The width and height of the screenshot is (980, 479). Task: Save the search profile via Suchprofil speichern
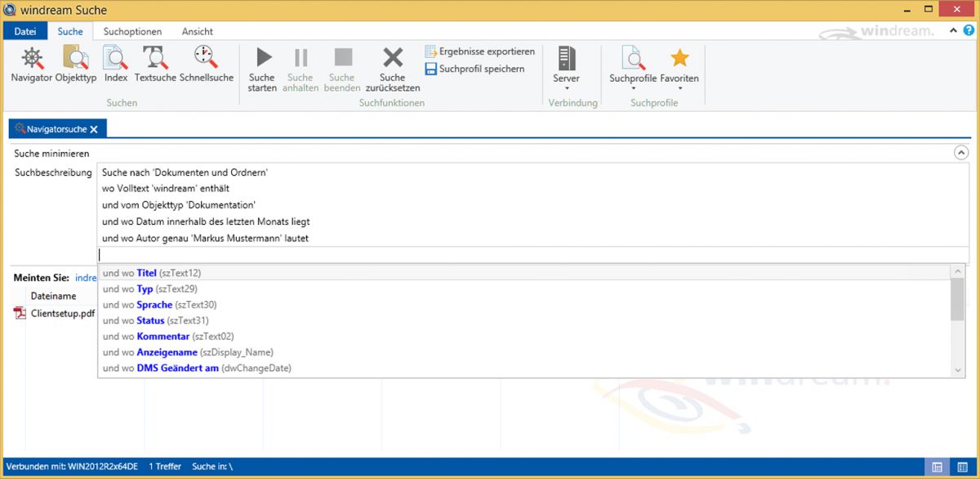474,69
